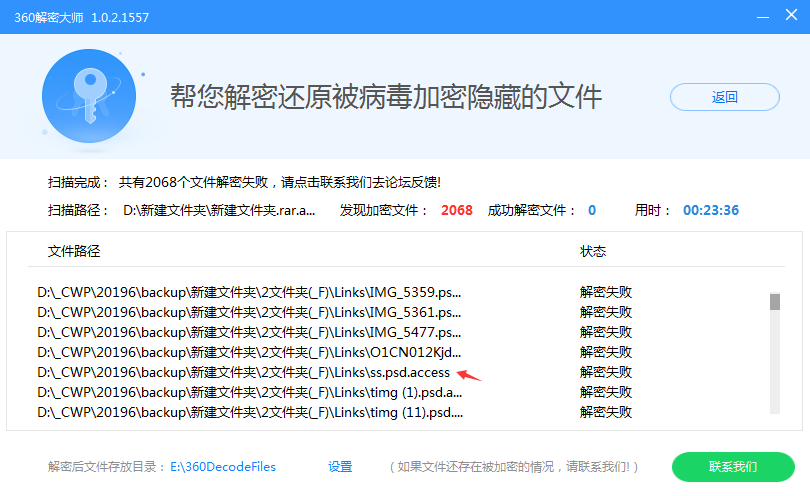810x496 pixels.
Task: Click the red 2068 encrypted files count
Action: coord(457,210)
